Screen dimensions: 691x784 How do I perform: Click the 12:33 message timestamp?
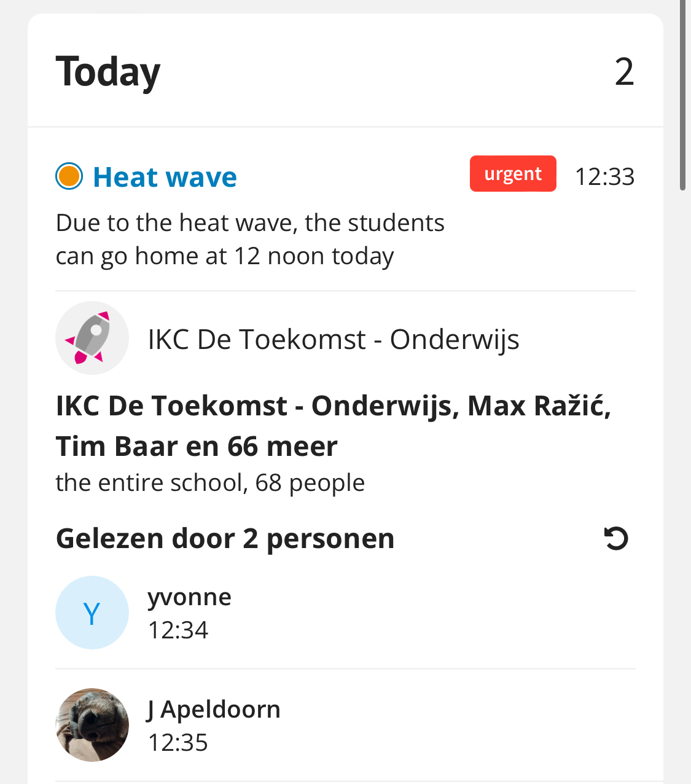coord(604,177)
